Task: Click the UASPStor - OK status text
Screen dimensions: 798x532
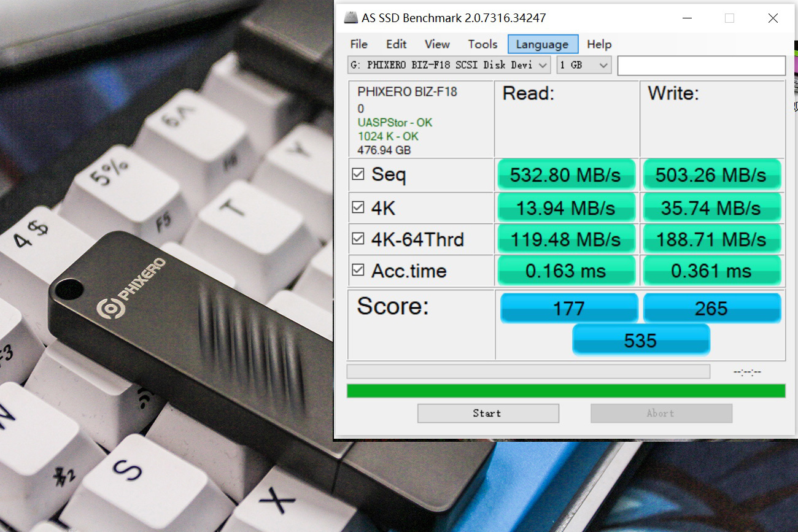Action: coord(395,123)
